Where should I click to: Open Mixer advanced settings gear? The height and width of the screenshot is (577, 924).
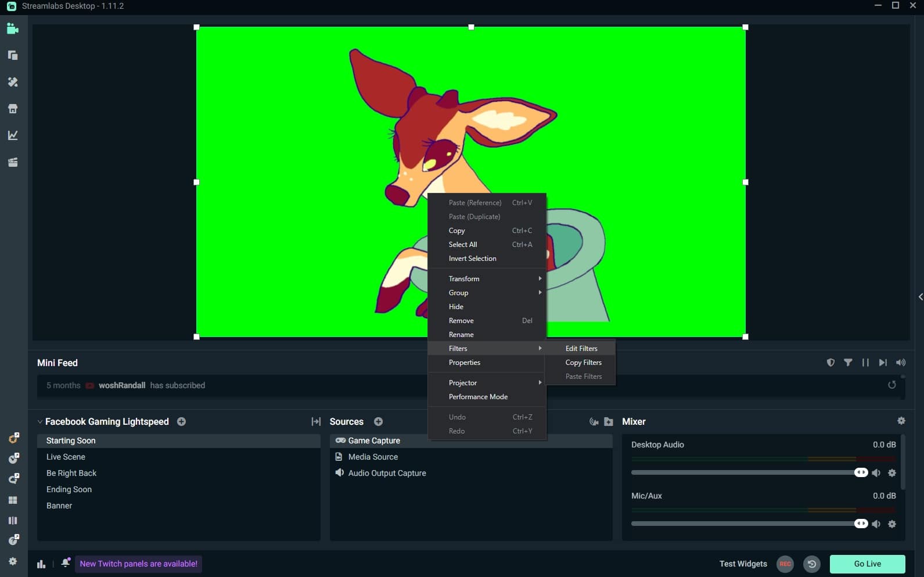[901, 421]
